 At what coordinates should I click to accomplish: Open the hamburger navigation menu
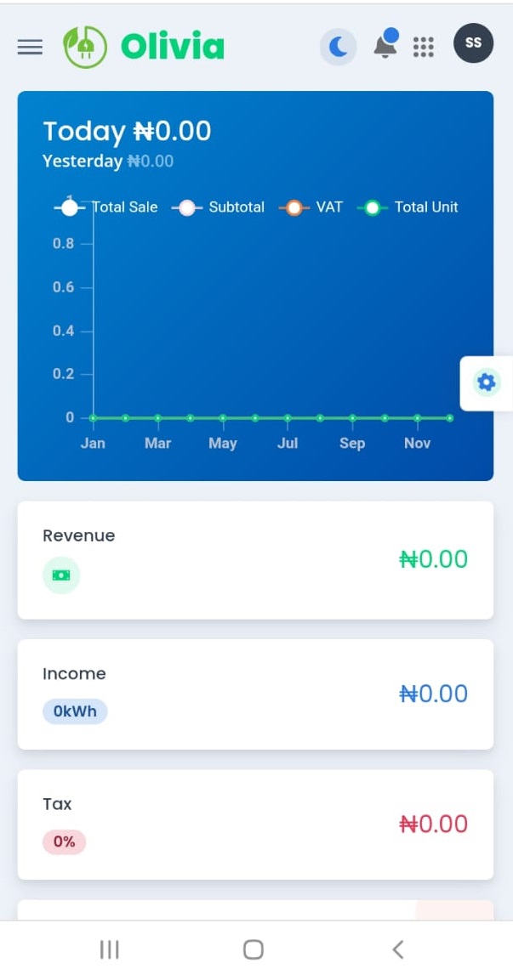30,47
